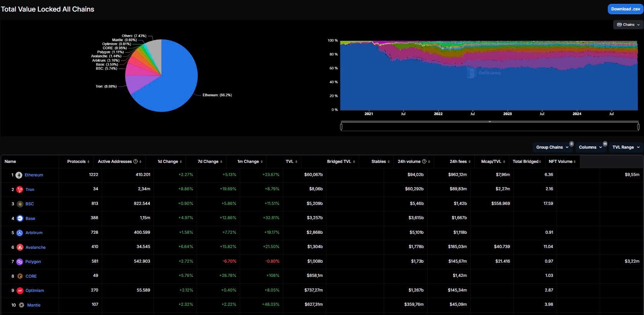644x315 pixels.
Task: Click the help icon beside 24h volume
Action: pos(424,161)
